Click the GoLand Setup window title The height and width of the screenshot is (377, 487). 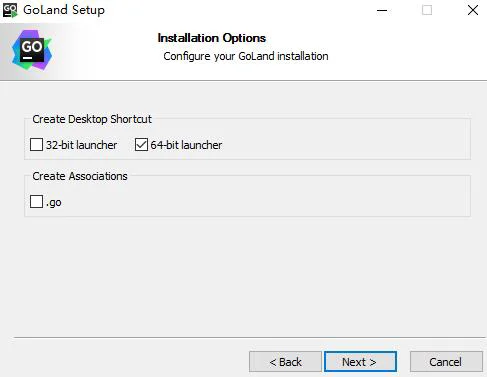coord(64,10)
